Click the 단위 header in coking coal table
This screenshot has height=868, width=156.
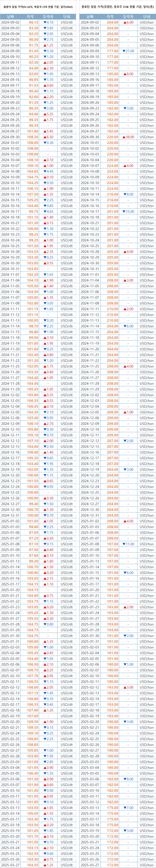pos(146,16)
